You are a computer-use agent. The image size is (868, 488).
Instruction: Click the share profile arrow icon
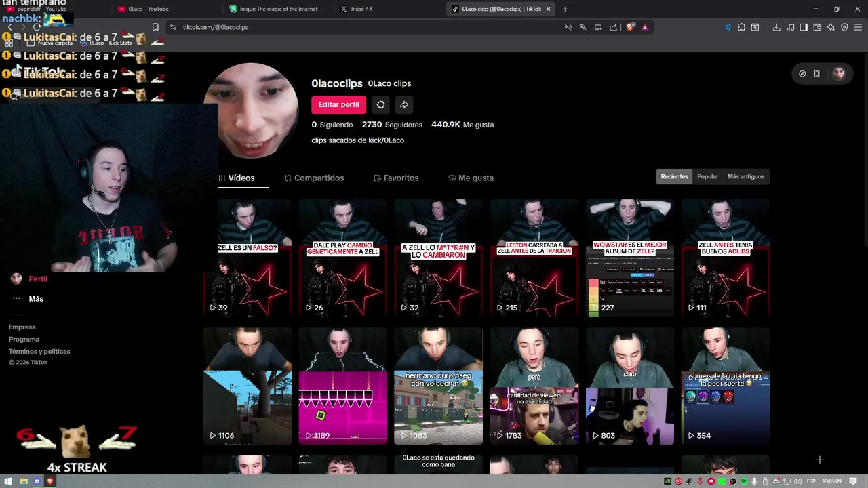[x=403, y=104]
